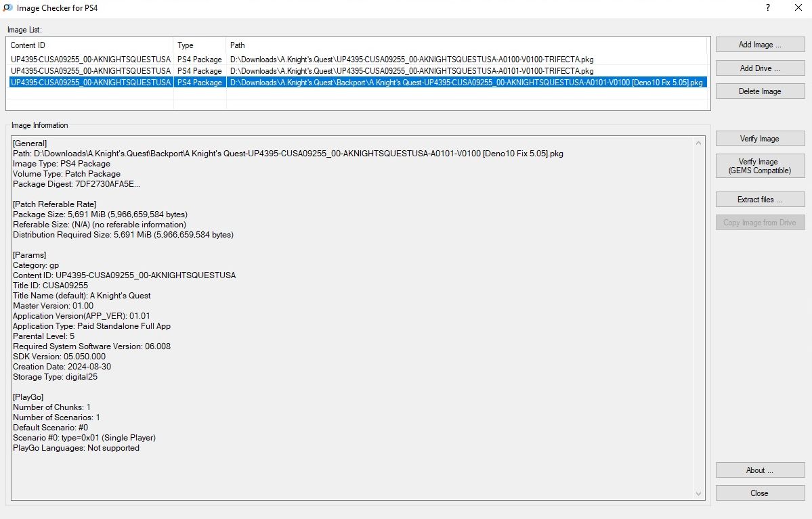Click scroll up arrow in Image Information
Image resolution: width=812 pixels, height=519 pixels.
[x=699, y=143]
